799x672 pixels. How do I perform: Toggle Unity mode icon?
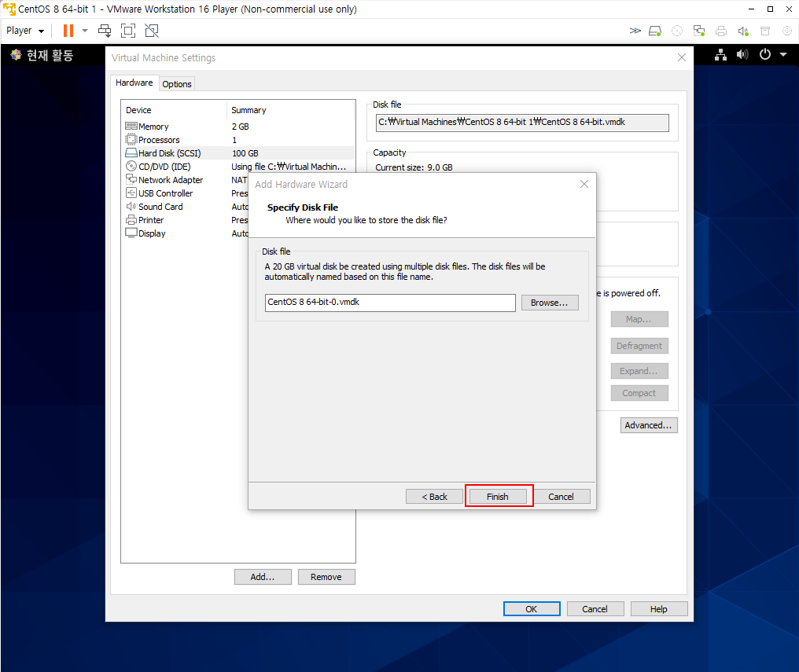point(152,31)
